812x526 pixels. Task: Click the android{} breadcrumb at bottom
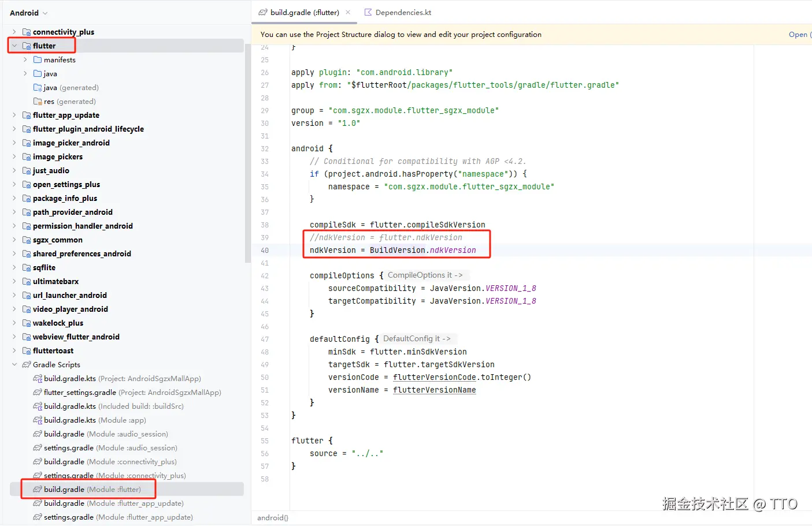pos(272,517)
